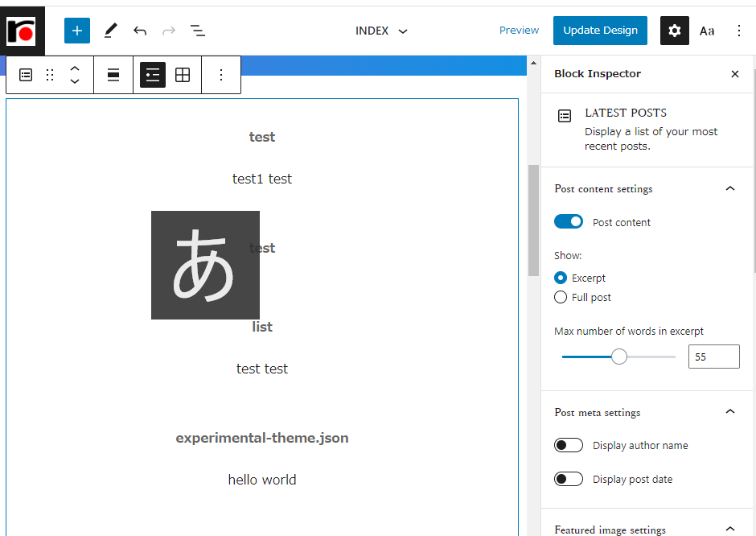Select the pencil Tools icon
756x536 pixels.
tap(110, 31)
